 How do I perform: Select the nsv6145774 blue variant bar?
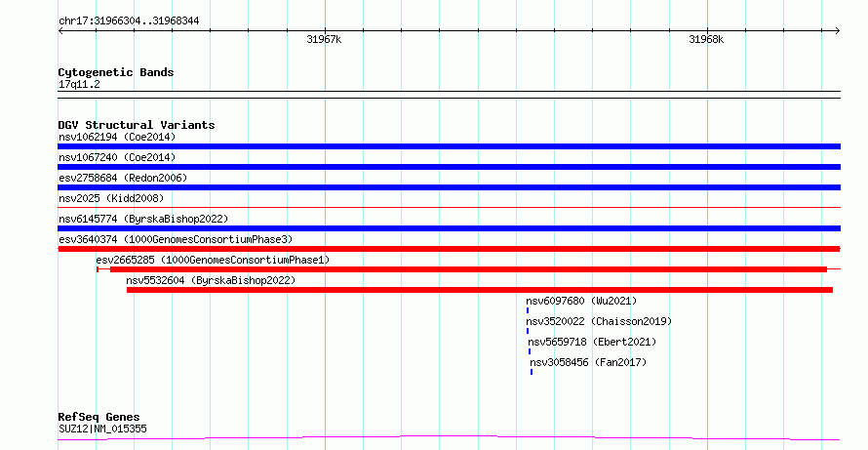(449, 228)
